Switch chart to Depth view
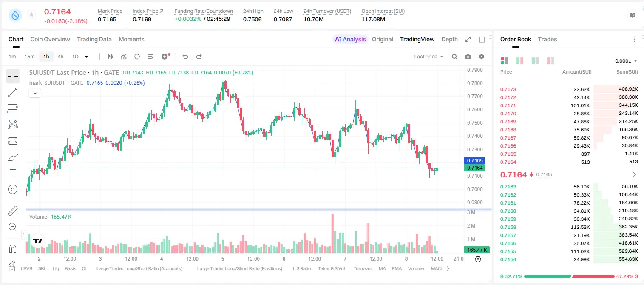Viewport: 644px width, 285px height. pyautogui.click(x=449, y=39)
